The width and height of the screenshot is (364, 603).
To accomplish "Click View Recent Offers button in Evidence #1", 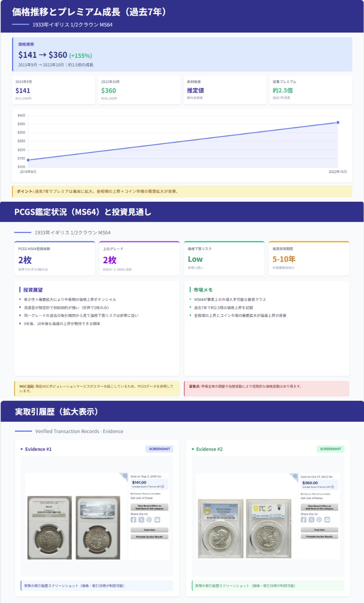I will click(149, 507).
